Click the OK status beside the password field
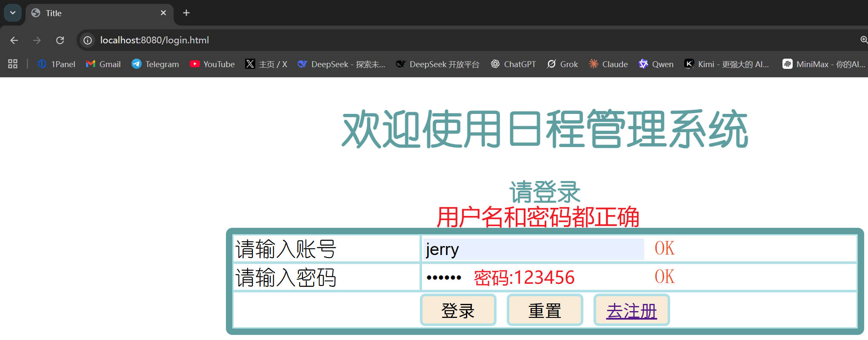Image resolution: width=868 pixels, height=340 pixels. click(x=665, y=277)
